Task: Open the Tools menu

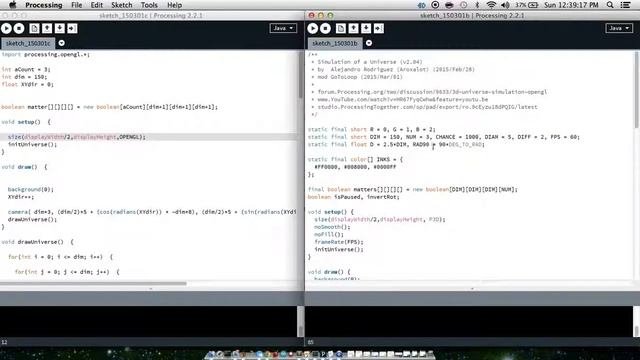Action: click(149, 5)
